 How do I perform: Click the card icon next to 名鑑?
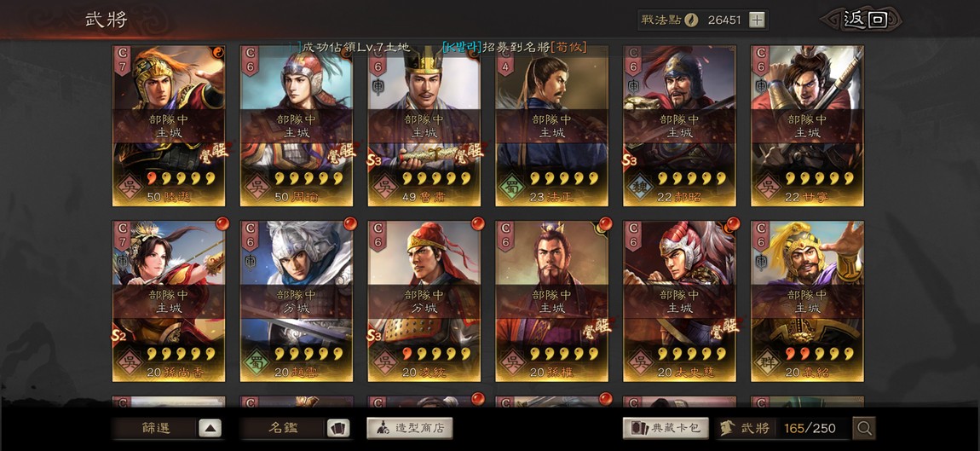click(338, 428)
